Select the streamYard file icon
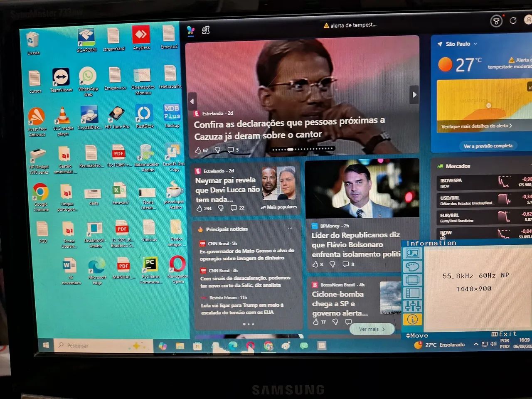 click(113, 39)
